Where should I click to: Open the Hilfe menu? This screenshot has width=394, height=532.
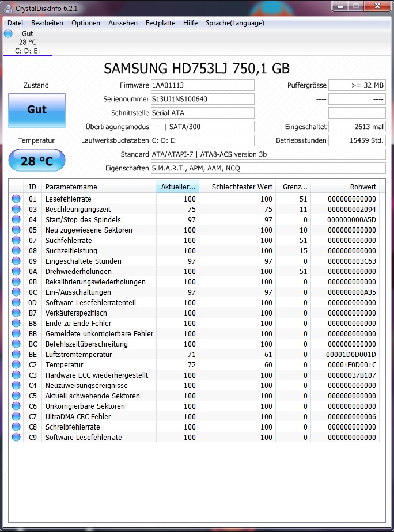(191, 22)
